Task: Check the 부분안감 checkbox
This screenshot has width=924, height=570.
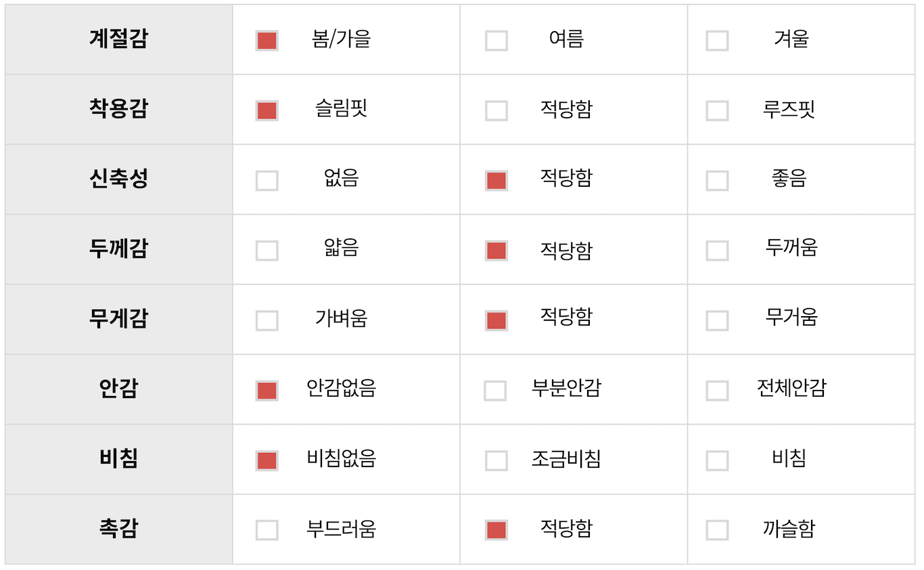Action: click(495, 391)
